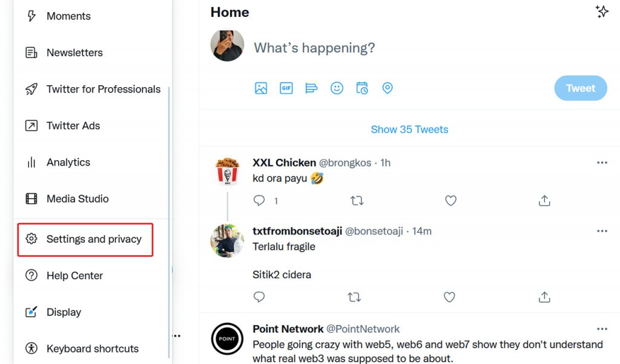Add a location to the tweet

tap(387, 88)
